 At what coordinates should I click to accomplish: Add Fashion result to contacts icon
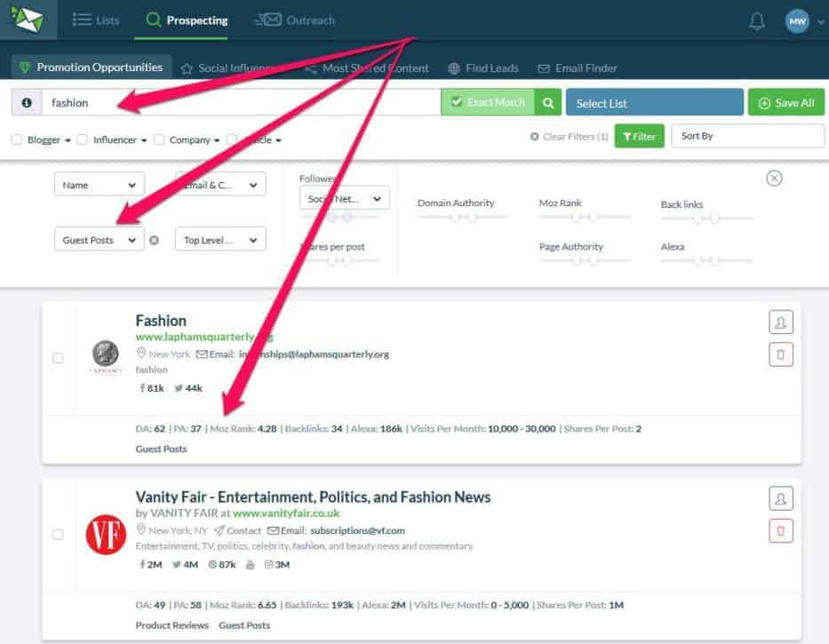tap(780, 322)
